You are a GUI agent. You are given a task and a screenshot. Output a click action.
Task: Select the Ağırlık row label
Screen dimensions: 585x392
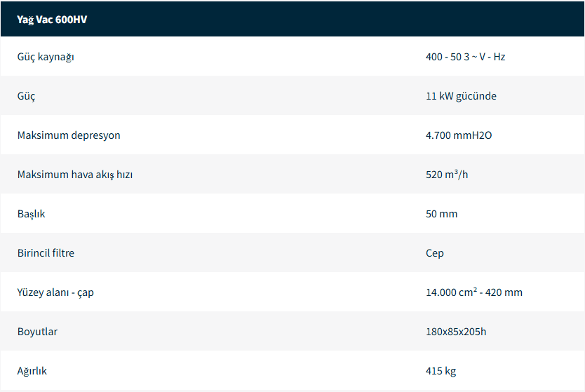[x=32, y=371]
